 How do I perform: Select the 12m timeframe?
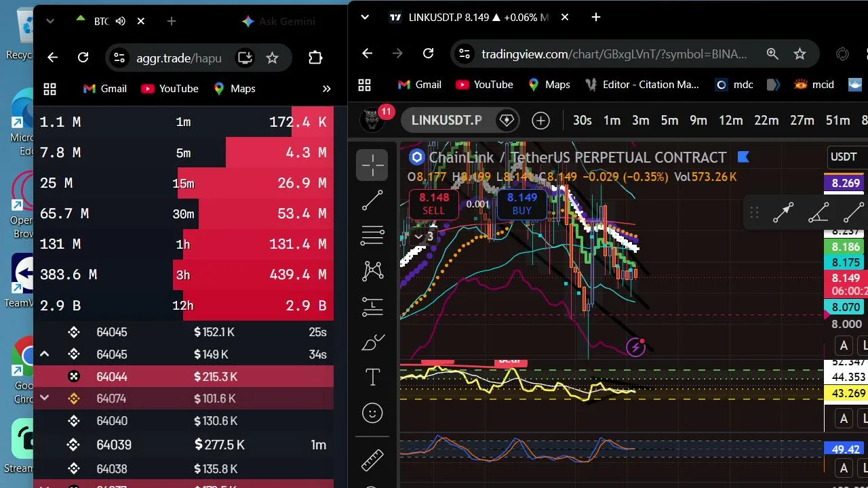click(x=730, y=121)
